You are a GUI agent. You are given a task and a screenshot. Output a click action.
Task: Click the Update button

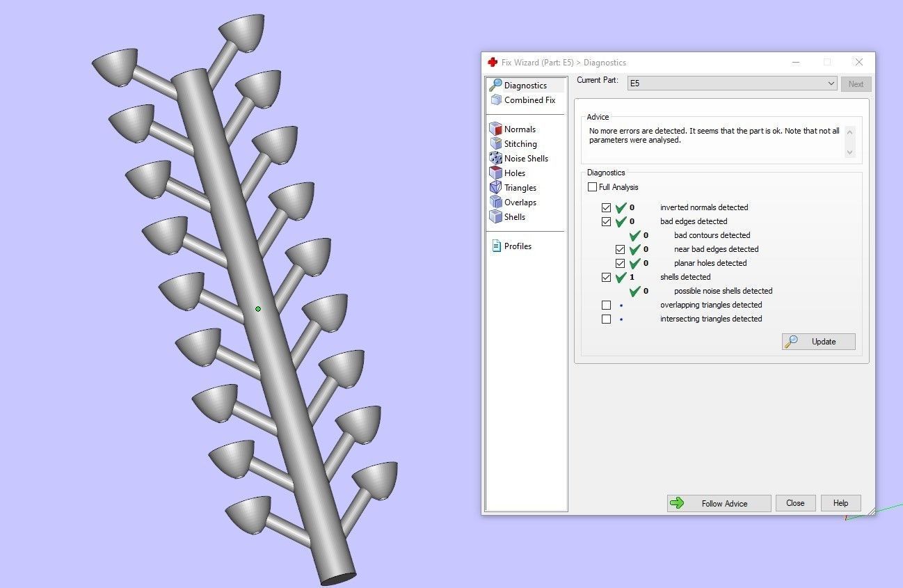pyautogui.click(x=818, y=341)
